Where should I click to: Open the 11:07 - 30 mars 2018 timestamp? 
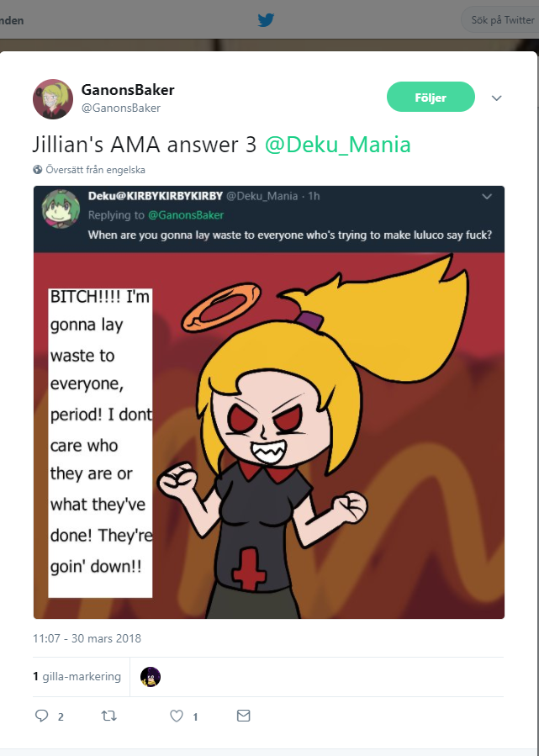pyautogui.click(x=87, y=638)
